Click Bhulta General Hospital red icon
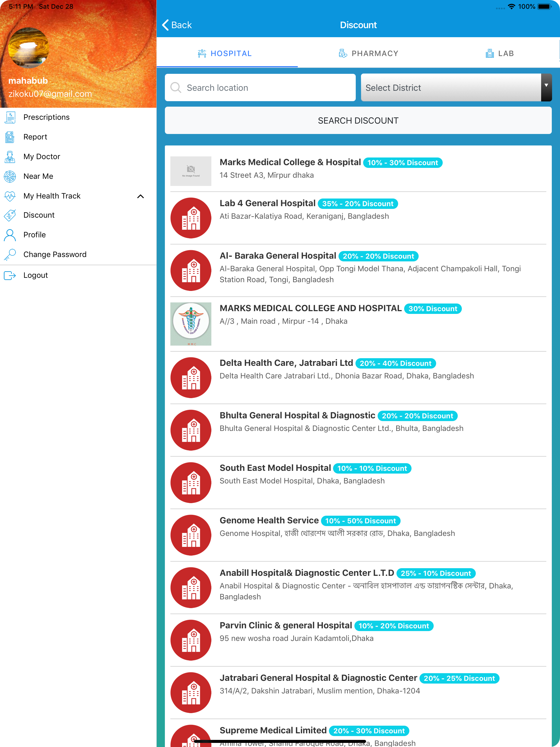The image size is (560, 747). click(191, 430)
